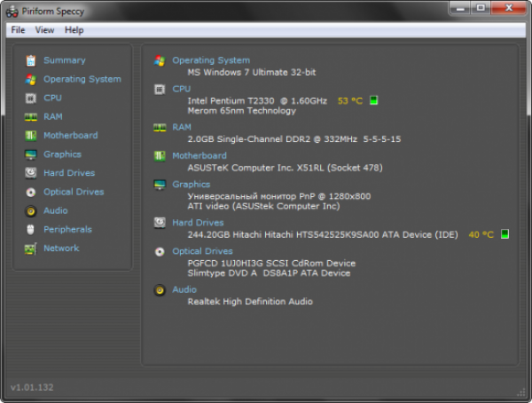Click monitor icon beside Graphics heading
The image size is (532, 403).
point(160,185)
